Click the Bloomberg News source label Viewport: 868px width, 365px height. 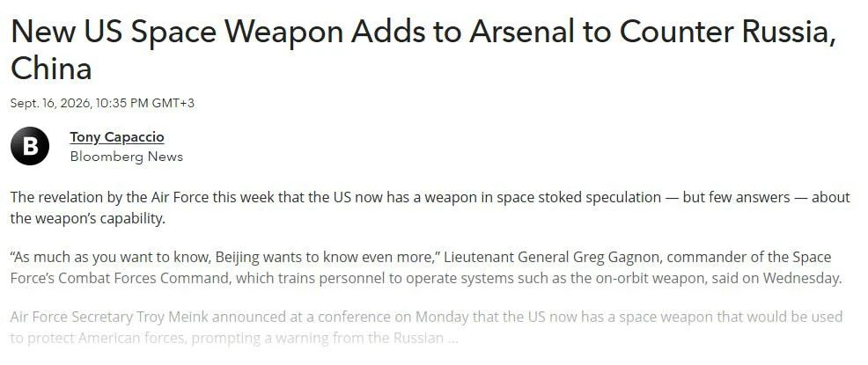[126, 157]
